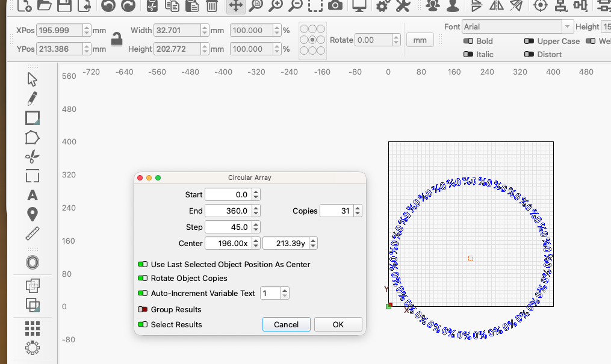611x364 pixels.
Task: Click OK in the Circular Array dialog
Action: click(338, 324)
